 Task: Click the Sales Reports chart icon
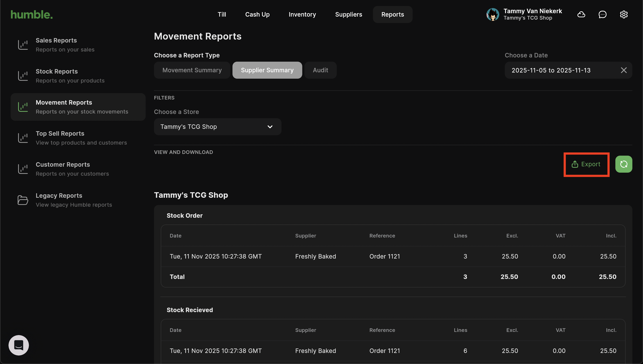tap(23, 45)
